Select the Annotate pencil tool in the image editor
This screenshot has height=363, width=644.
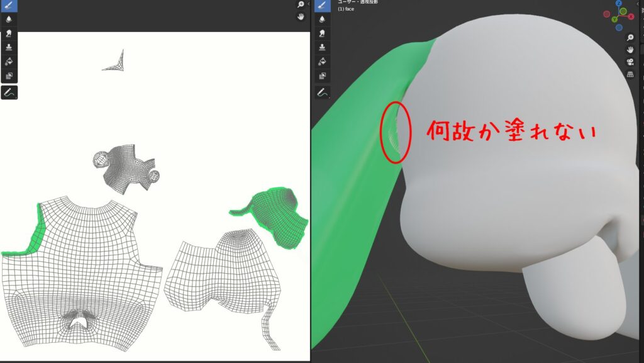point(9,92)
